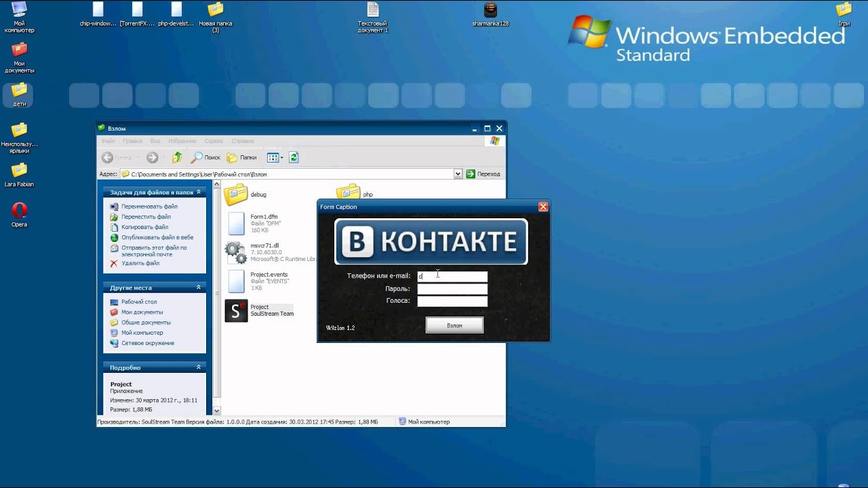Open the Назад history dropdown arrow

click(138, 157)
